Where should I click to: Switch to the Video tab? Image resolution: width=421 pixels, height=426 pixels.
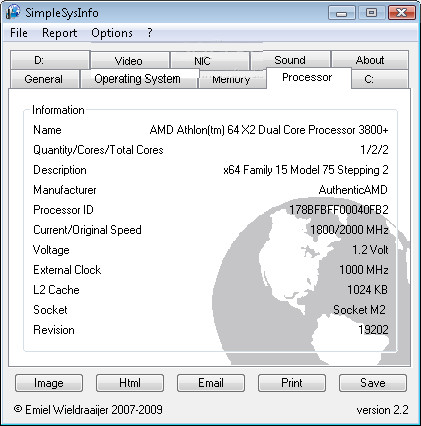click(129, 61)
